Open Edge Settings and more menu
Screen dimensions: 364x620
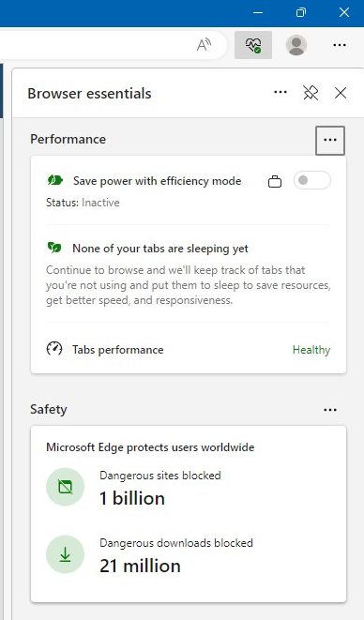[x=340, y=45]
